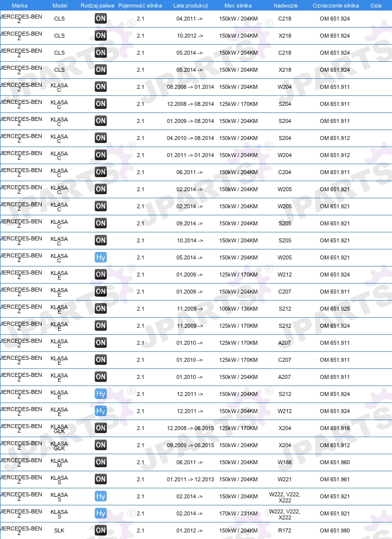Click the ON badge in the KLASA M W166 row
The height and width of the screenshot is (539, 392).
click(101, 462)
